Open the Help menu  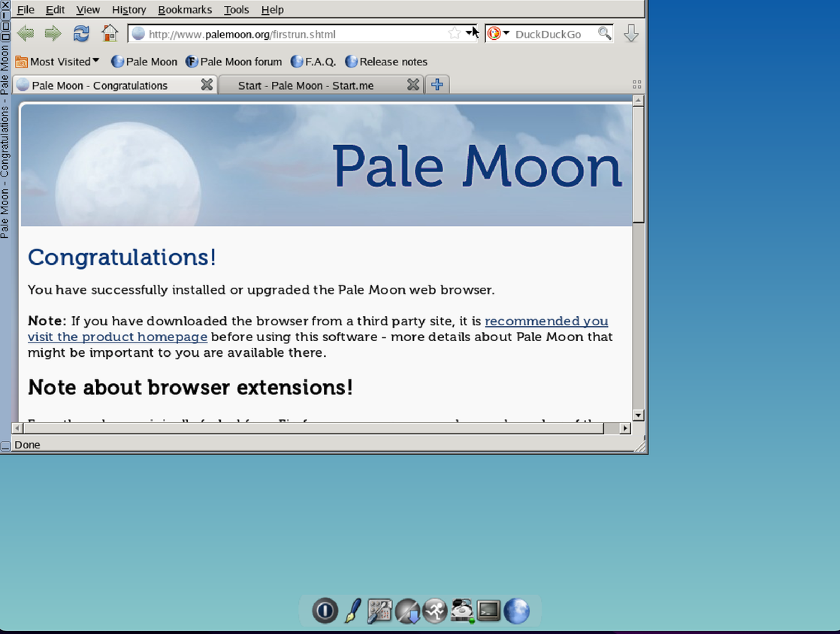pos(272,10)
